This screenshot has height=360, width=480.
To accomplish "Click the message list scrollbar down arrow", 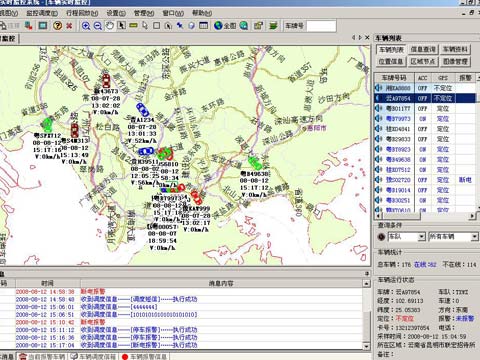I will [x=366, y=346].
